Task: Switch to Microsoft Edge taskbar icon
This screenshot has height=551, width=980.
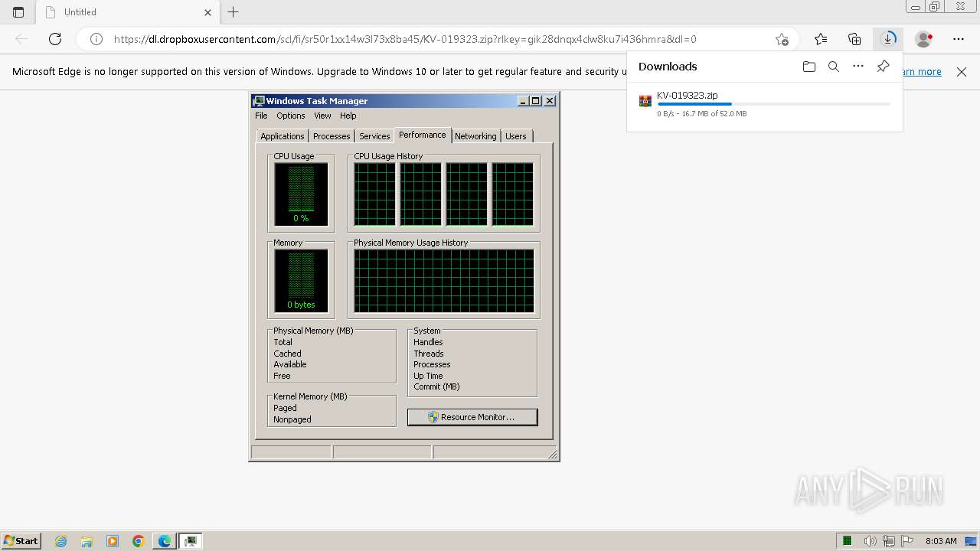Action: [165, 541]
